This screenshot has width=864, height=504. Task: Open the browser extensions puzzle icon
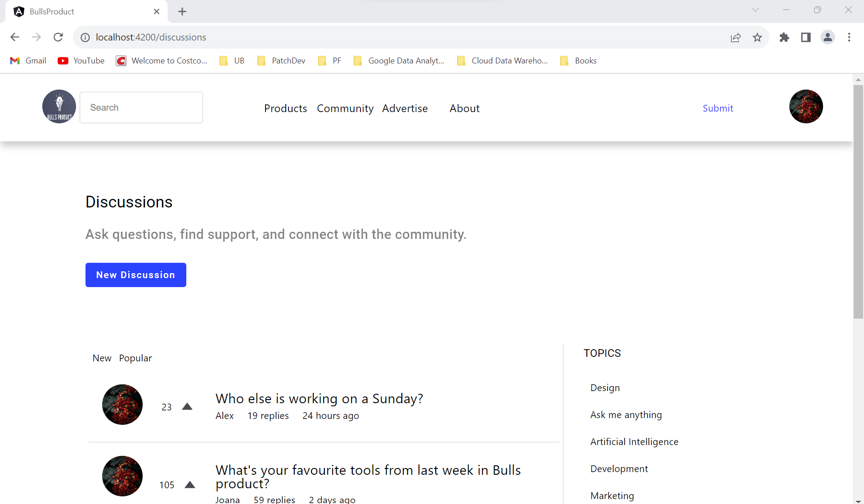pyautogui.click(x=784, y=37)
